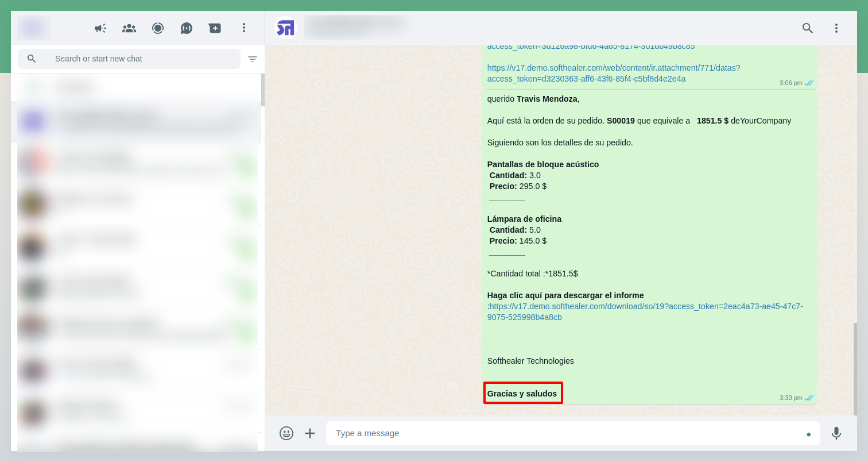
Task: Click search magnifier in chat list
Action: [32, 59]
